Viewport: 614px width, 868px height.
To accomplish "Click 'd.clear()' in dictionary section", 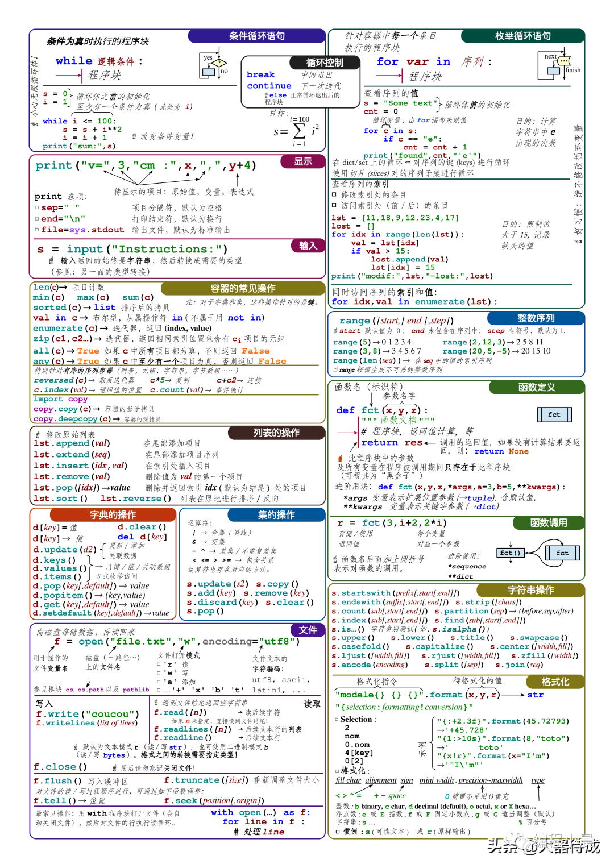I will [142, 527].
